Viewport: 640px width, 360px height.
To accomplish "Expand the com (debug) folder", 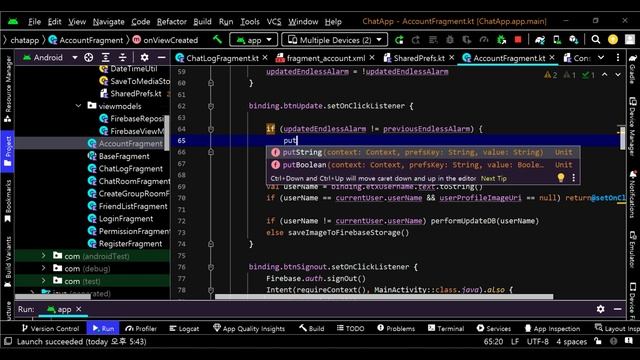I will 44,269.
